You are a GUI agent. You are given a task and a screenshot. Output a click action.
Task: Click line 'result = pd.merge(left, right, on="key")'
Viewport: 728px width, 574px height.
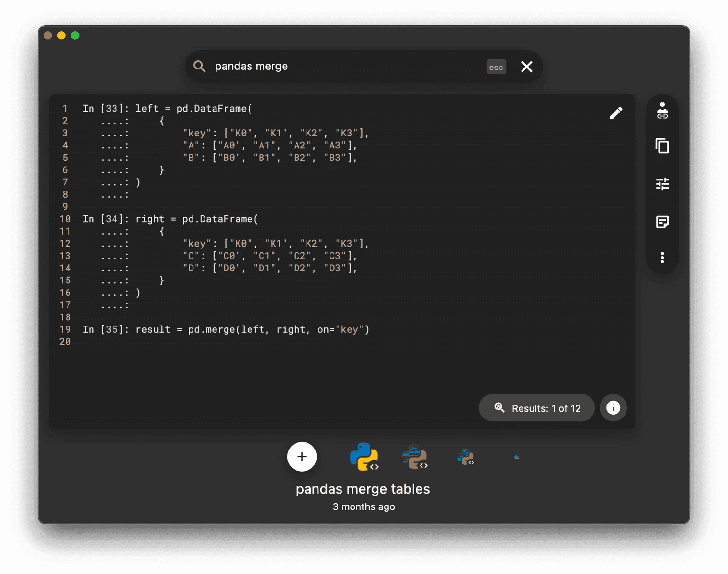(252, 329)
